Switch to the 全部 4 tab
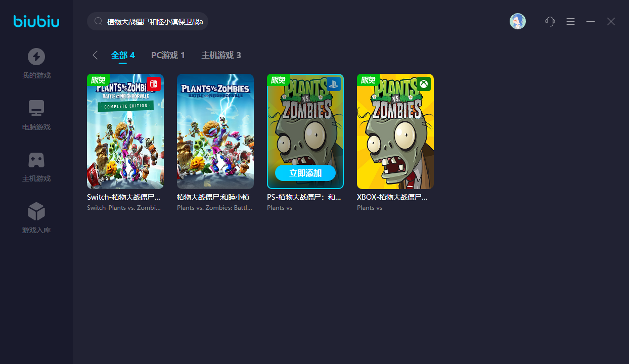This screenshot has height=364, width=629. coord(123,55)
